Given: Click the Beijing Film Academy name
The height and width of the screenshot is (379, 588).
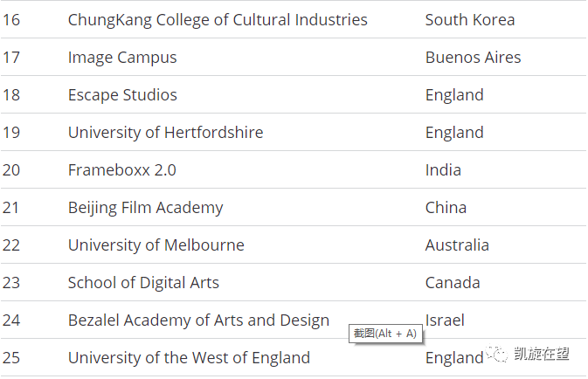Looking at the screenshot, I should (x=146, y=208).
